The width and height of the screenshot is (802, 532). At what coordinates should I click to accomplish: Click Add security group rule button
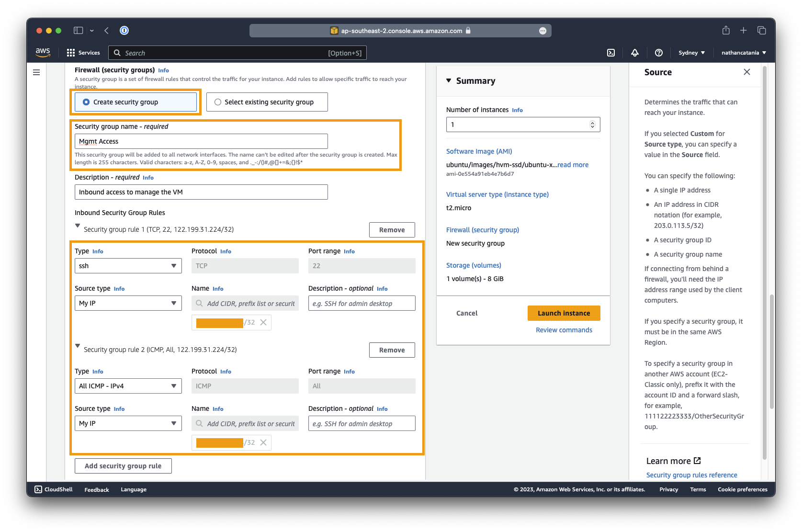[123, 466]
